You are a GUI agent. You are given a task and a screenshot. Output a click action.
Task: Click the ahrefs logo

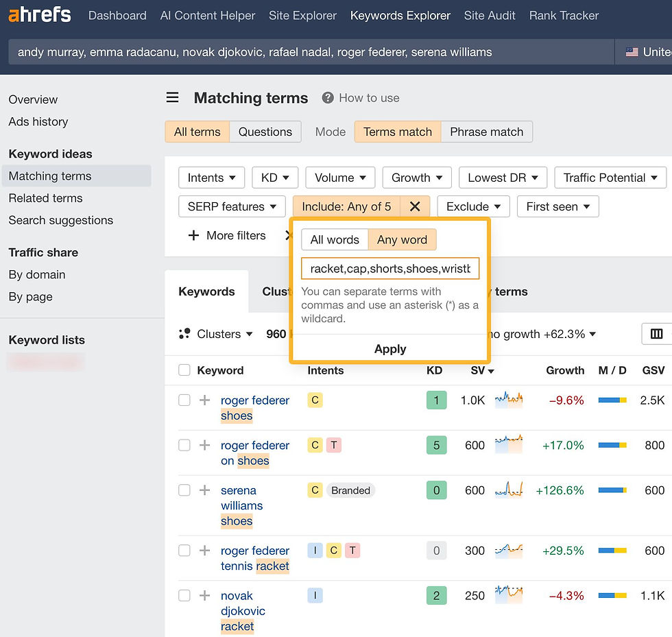click(x=39, y=15)
